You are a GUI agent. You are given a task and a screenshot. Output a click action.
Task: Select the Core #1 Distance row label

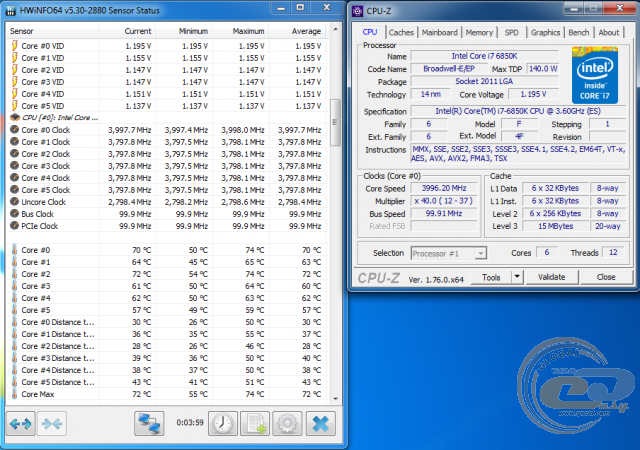pyautogui.click(x=58, y=334)
